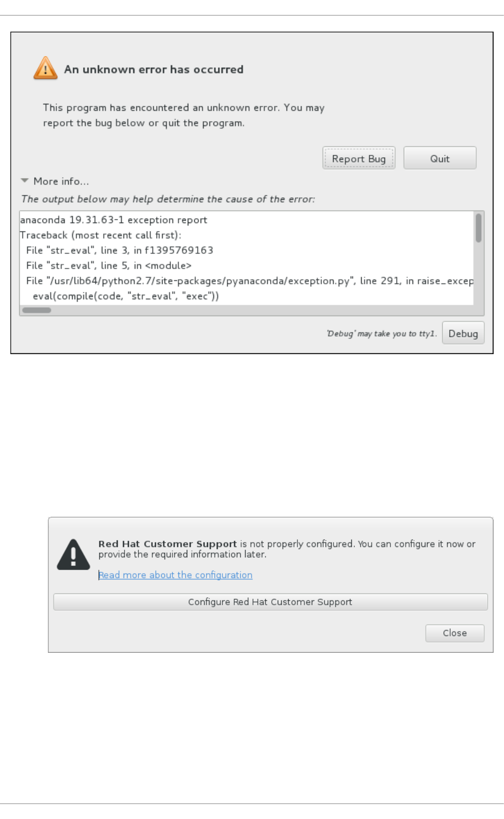Image resolution: width=504 pixels, height=819 pixels.
Task: Quit the program with Quit button
Action: (x=439, y=158)
